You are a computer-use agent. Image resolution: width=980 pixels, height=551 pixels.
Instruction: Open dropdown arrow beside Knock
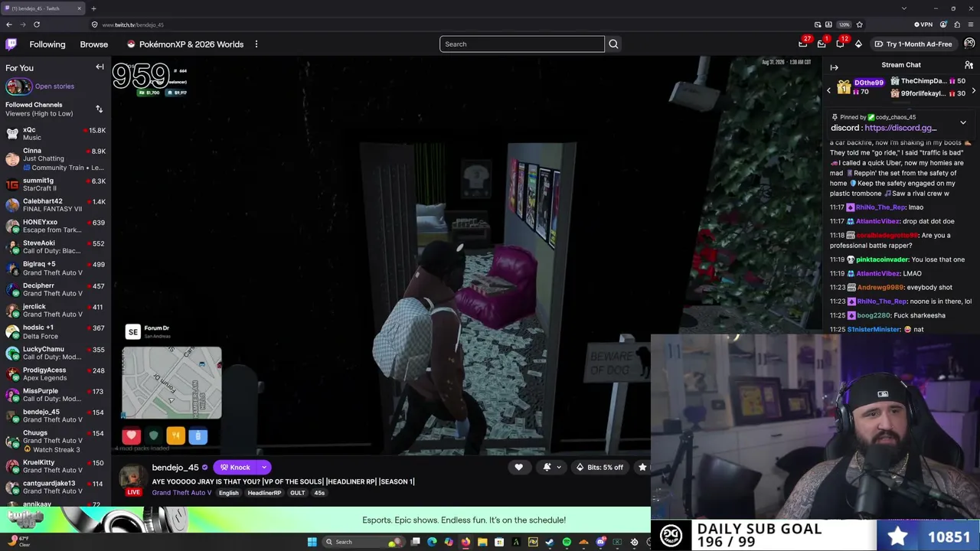point(264,468)
